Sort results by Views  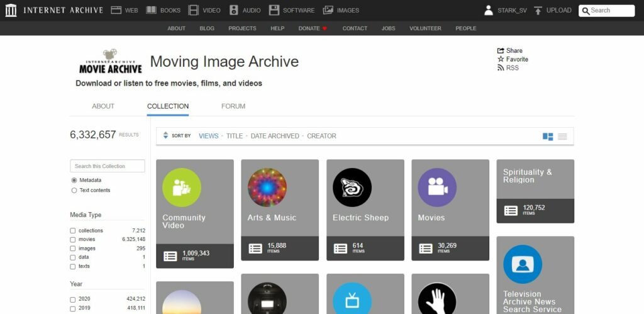coord(209,136)
